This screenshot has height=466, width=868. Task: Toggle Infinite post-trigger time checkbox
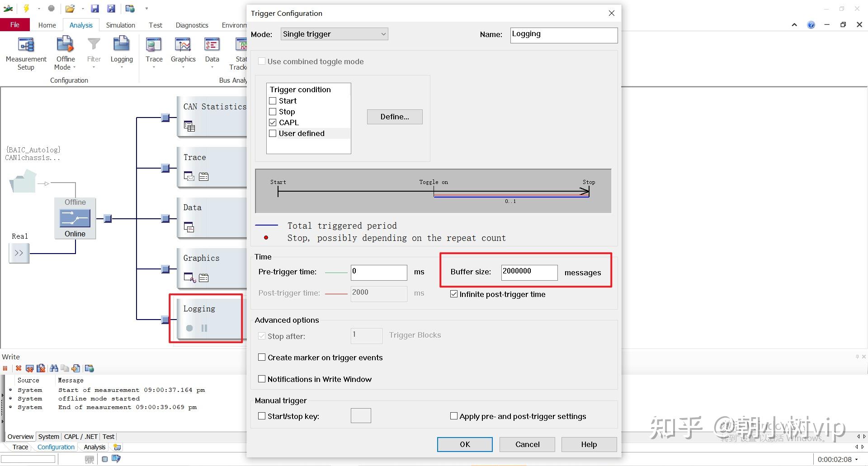(x=454, y=294)
